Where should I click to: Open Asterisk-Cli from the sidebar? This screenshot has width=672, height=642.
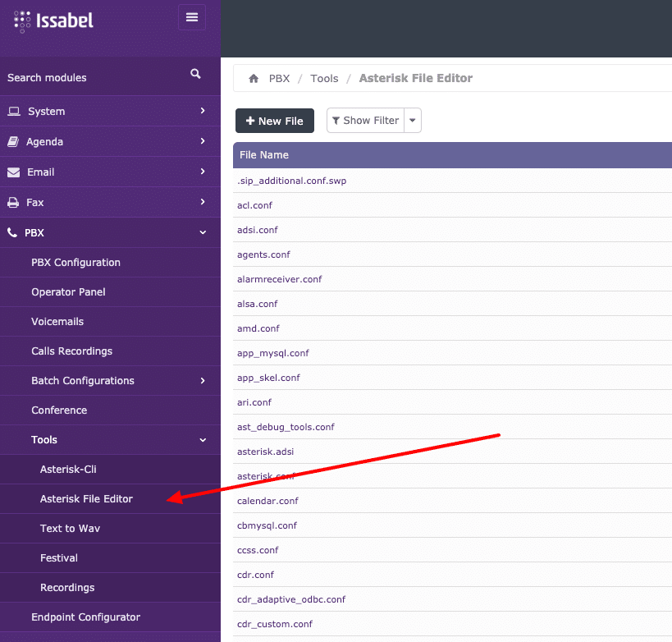click(x=68, y=470)
